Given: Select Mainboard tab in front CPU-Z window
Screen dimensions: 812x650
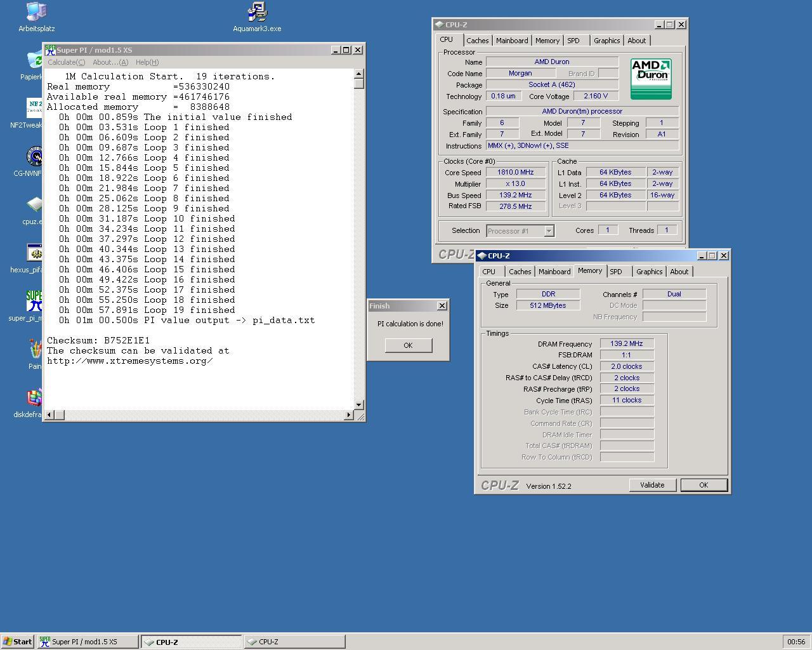Looking at the screenshot, I should 554,272.
